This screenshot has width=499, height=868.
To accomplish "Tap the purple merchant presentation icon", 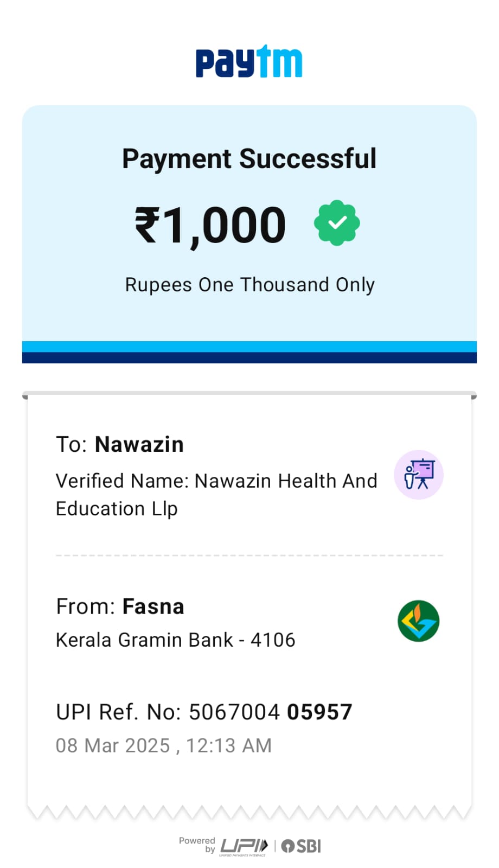I will [x=418, y=475].
